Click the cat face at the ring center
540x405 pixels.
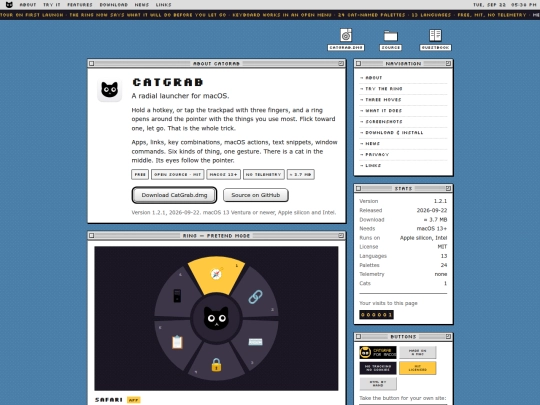tap(216, 318)
